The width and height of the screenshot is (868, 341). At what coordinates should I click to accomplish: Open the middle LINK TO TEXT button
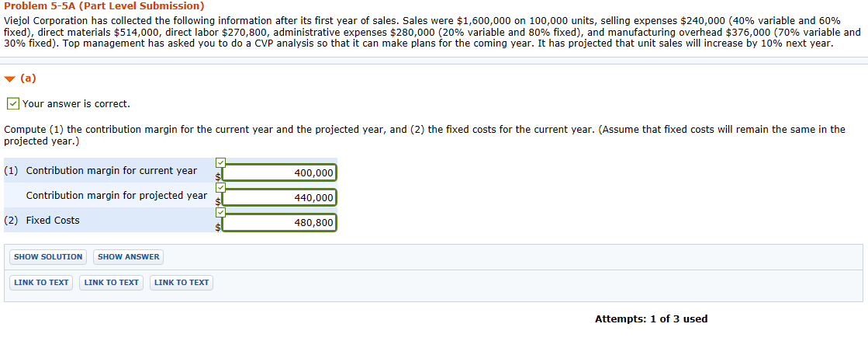click(111, 282)
